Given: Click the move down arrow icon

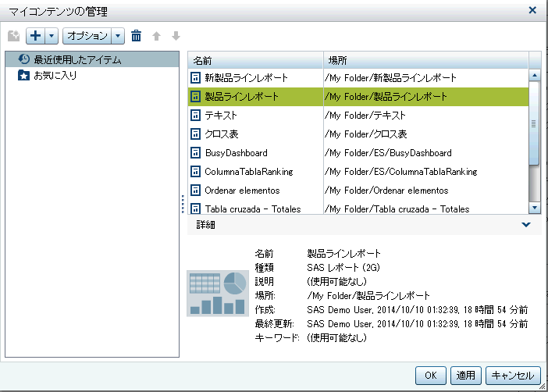Looking at the screenshot, I should [x=175, y=36].
